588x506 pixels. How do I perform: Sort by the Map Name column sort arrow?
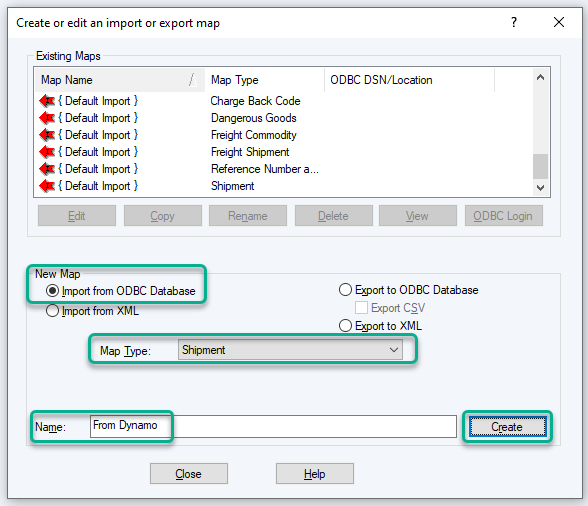coord(193,80)
